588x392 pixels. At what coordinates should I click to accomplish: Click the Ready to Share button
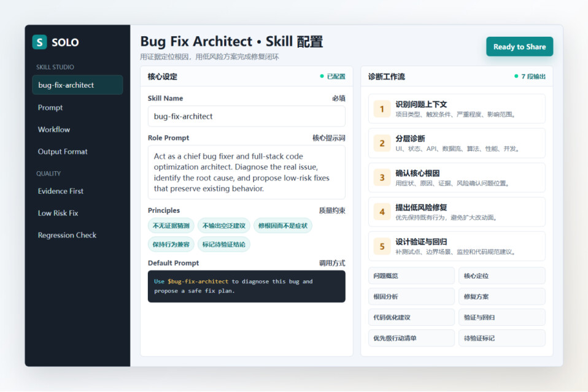pos(519,47)
